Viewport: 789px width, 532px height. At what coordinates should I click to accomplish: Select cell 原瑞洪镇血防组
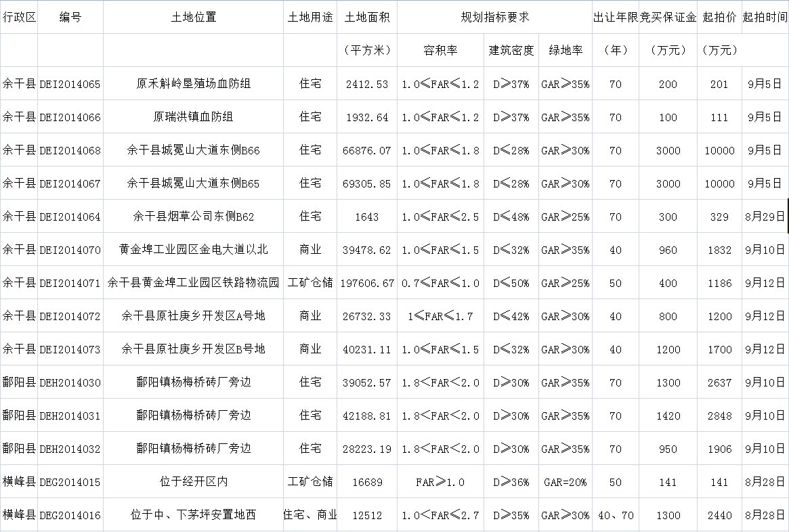point(193,116)
